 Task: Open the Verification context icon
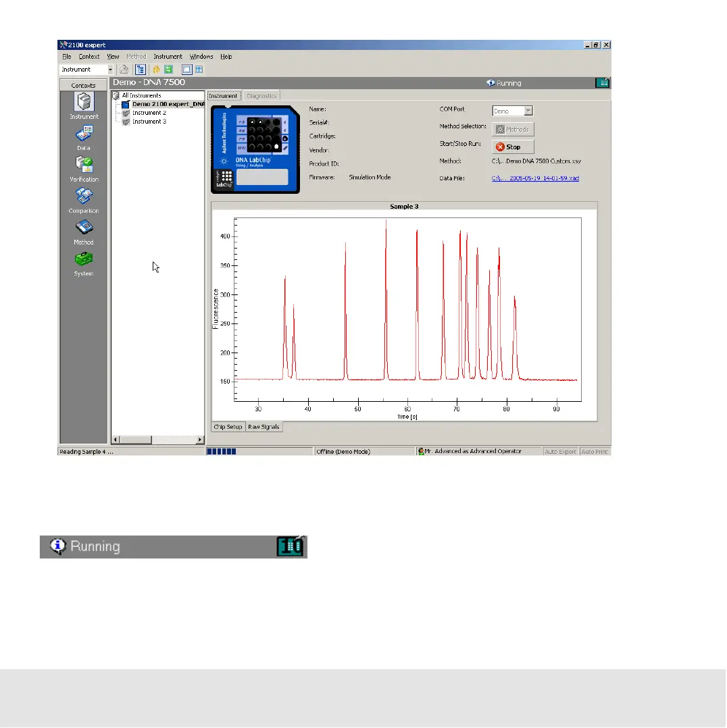[x=84, y=164]
